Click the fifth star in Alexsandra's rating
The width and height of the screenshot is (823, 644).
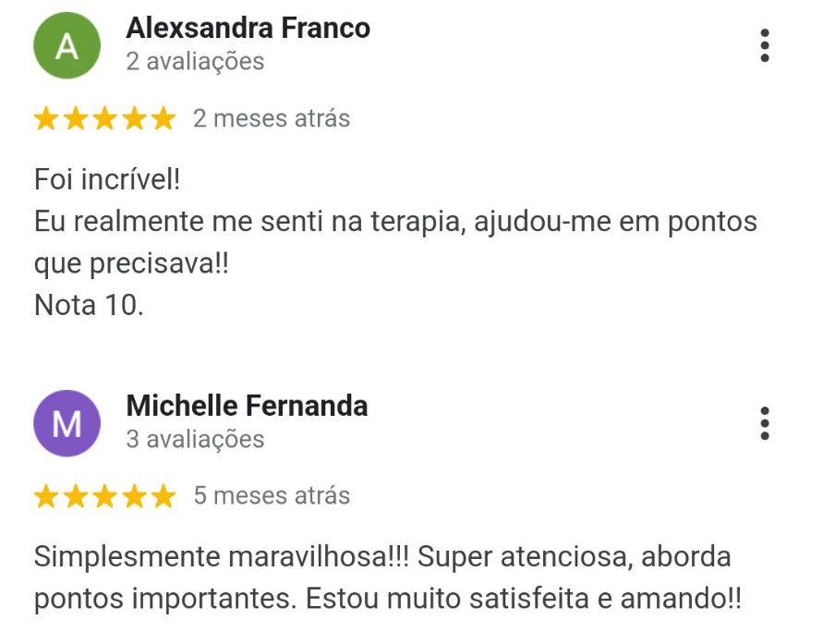pos(163,118)
